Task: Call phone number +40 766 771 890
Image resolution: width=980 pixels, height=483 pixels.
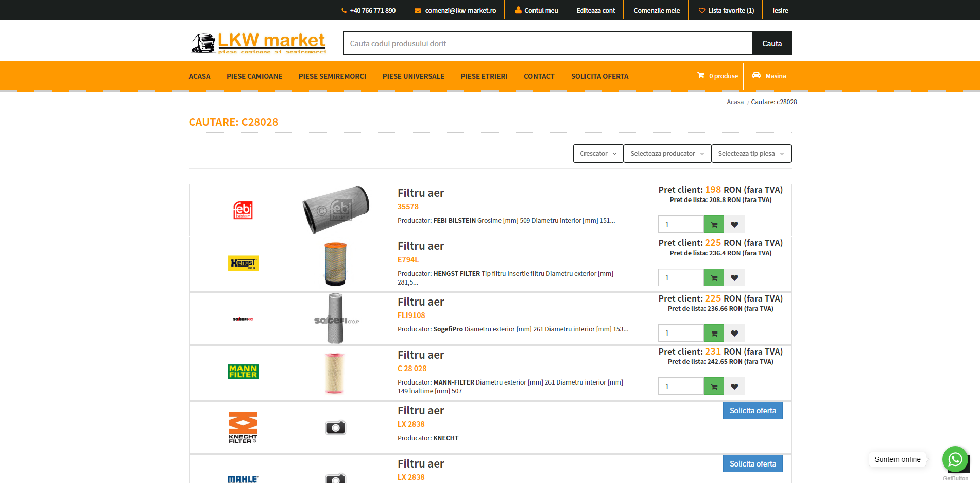Action: (x=368, y=10)
